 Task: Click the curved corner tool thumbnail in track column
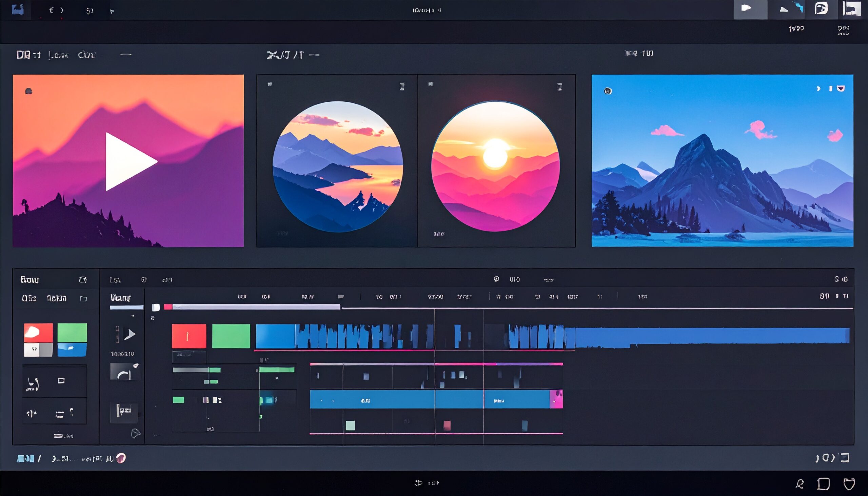point(125,372)
